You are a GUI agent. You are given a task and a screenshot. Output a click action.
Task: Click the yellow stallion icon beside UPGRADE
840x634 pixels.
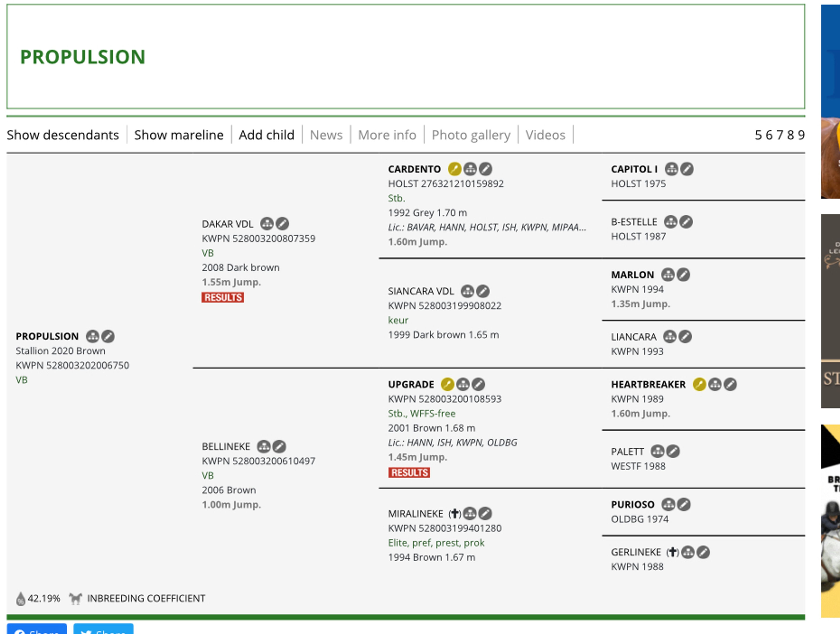click(447, 384)
